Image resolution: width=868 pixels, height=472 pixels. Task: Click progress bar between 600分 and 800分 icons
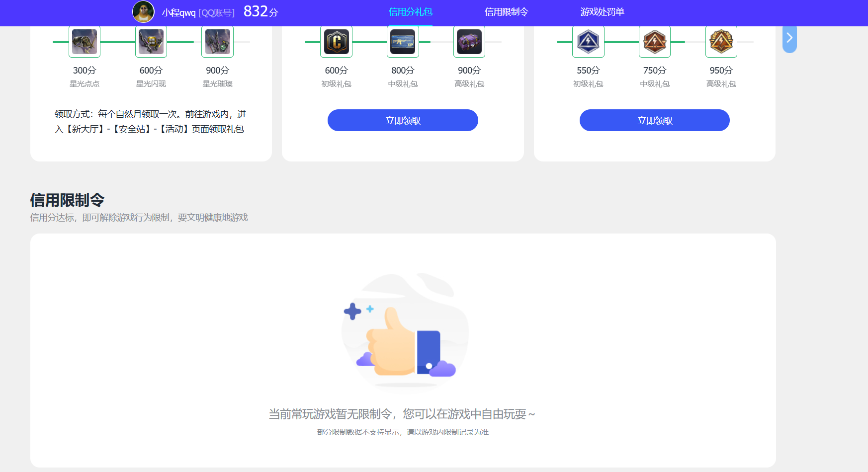coord(369,42)
